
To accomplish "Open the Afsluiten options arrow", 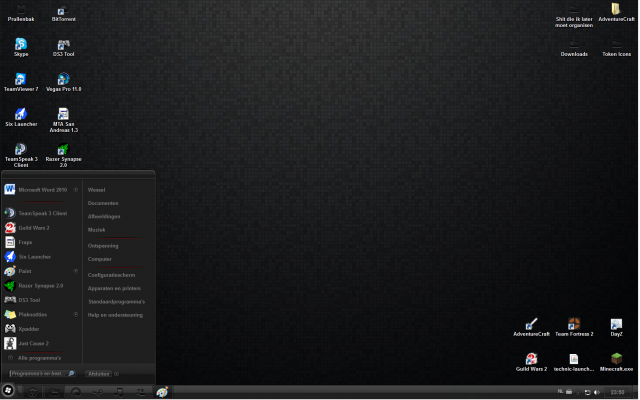I will 116,374.
